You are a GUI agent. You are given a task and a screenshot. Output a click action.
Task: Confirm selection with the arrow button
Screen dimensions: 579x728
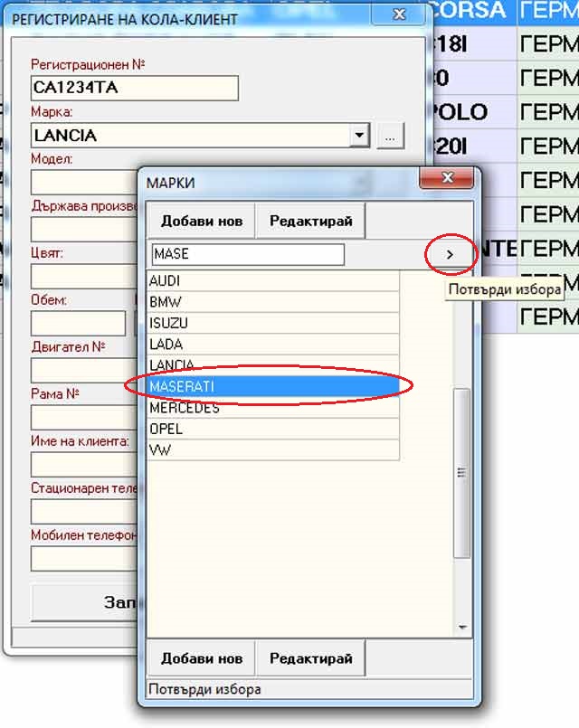coord(450,254)
